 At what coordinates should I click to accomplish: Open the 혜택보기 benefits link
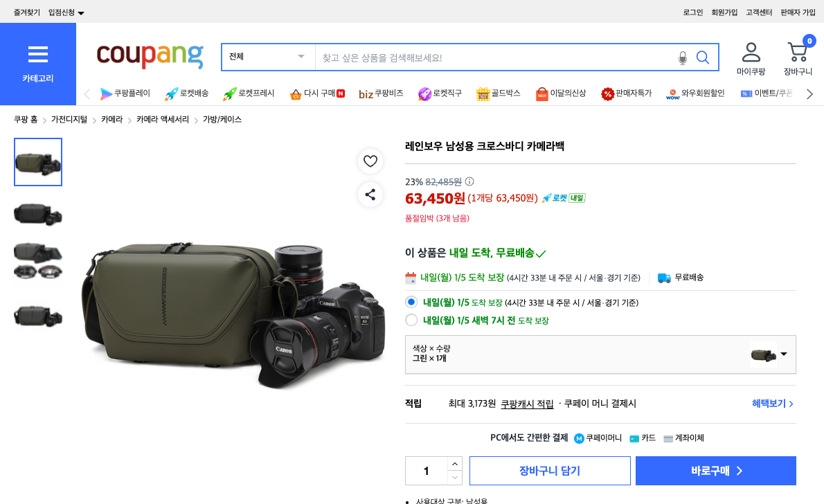pyautogui.click(x=769, y=404)
